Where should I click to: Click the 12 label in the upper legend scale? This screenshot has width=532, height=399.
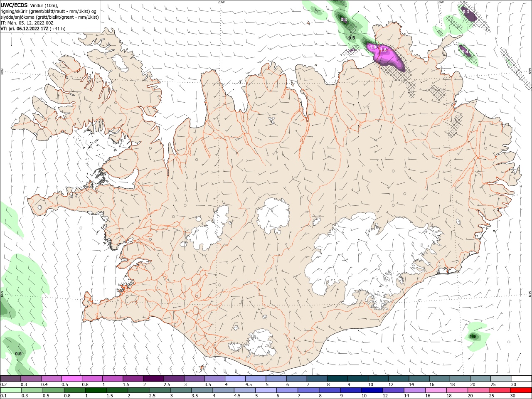391,384
